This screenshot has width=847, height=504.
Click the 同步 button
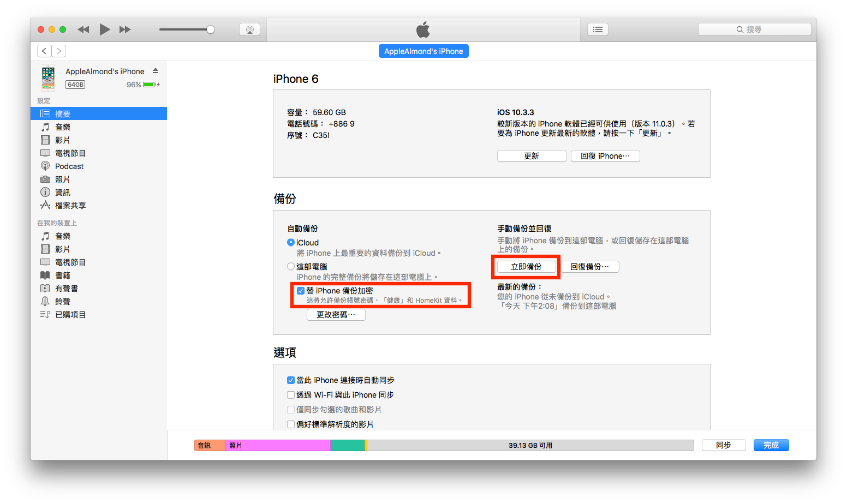pos(724,445)
